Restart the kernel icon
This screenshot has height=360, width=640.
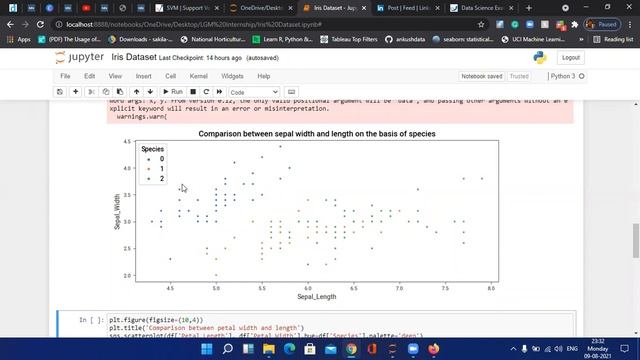point(206,92)
